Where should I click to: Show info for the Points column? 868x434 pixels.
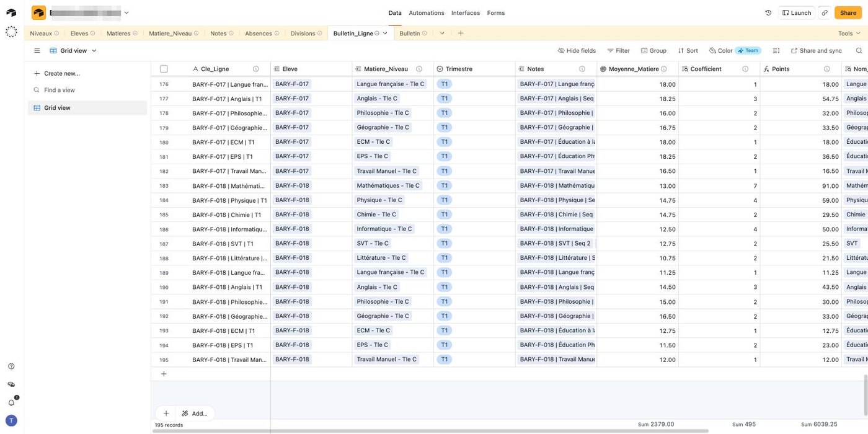(x=826, y=69)
